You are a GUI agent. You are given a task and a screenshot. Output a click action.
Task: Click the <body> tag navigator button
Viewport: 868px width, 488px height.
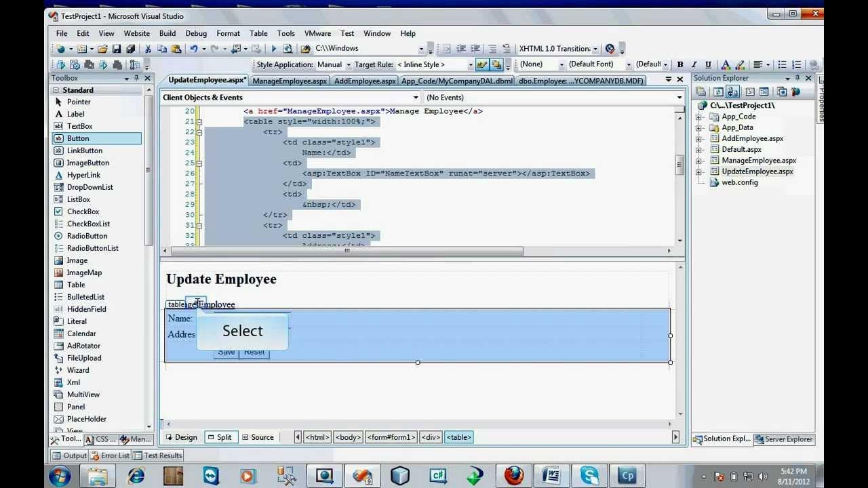tap(348, 438)
